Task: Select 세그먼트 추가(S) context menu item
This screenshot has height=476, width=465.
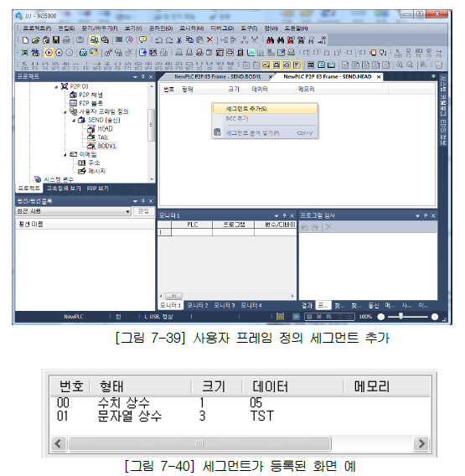Action: (266, 109)
